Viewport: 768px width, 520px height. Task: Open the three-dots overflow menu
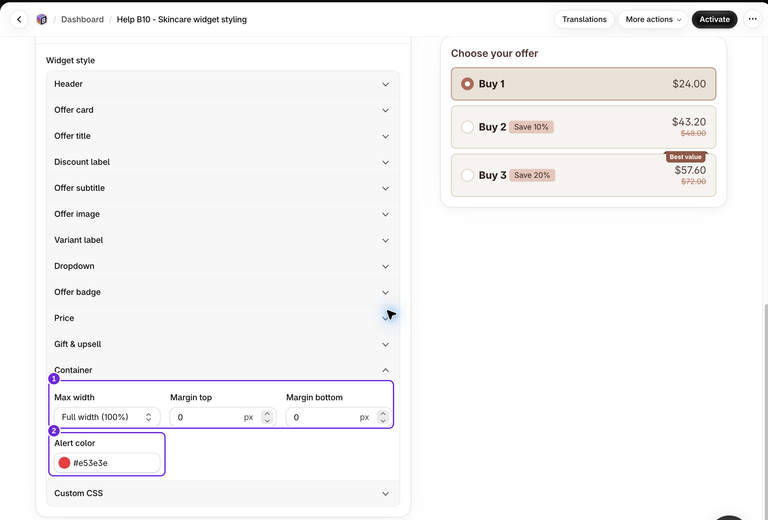click(x=752, y=20)
